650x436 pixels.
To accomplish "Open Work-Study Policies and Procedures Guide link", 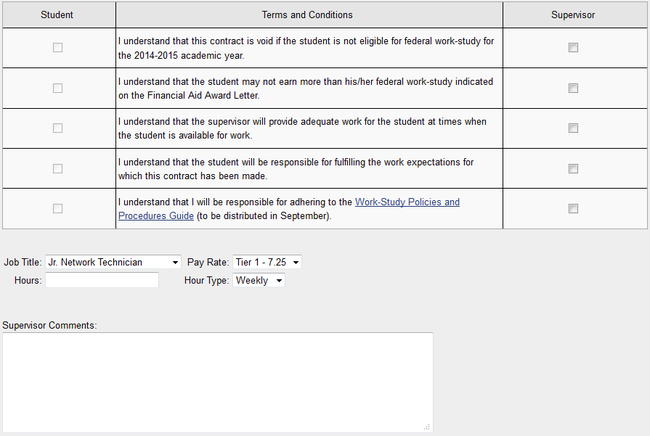I will click(x=407, y=202).
